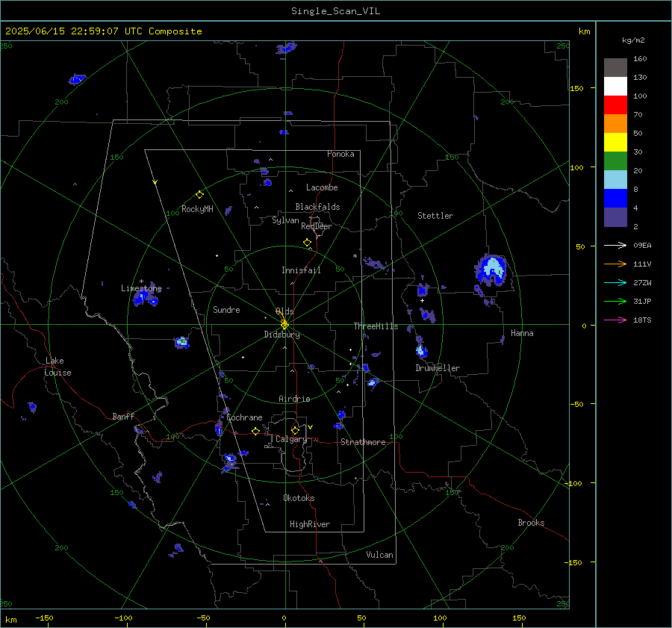Select the yellow diamond marker below Cochrane
Viewport: 672px width, 628px height.
pos(255,431)
